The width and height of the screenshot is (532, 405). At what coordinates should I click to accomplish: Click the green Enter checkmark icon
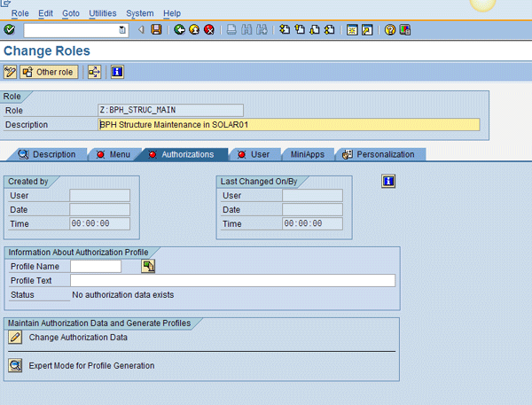pos(10,30)
